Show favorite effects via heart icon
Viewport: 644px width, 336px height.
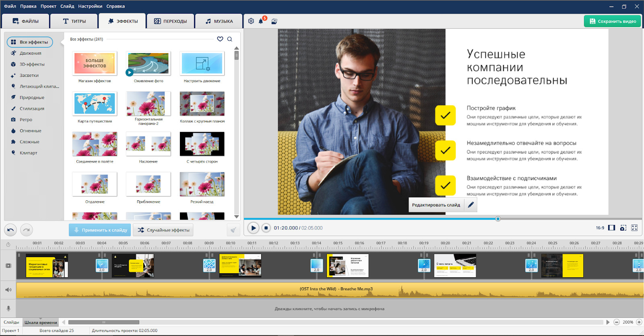(x=220, y=39)
